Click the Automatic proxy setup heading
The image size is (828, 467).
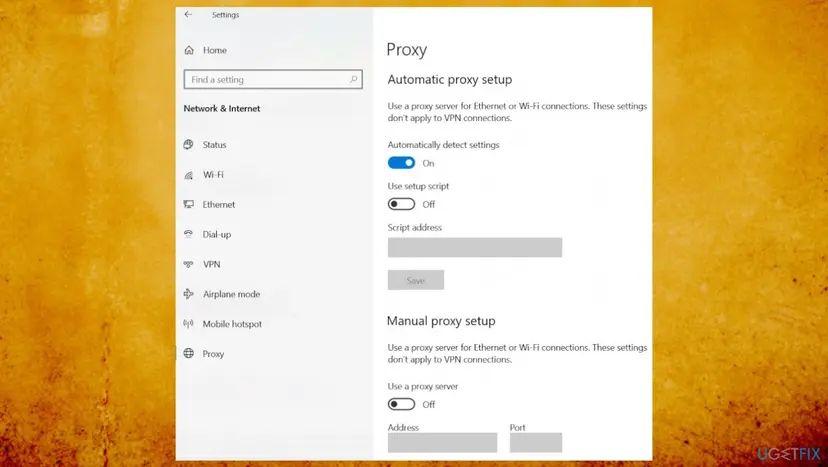(x=450, y=80)
